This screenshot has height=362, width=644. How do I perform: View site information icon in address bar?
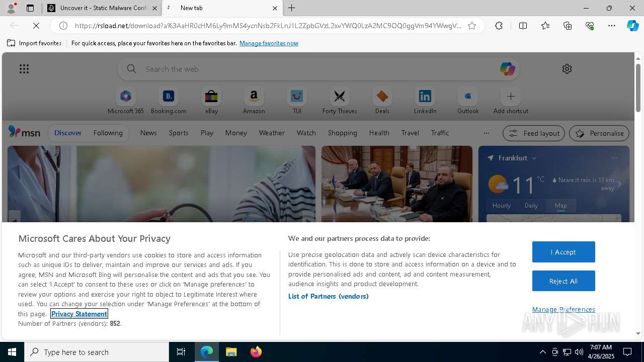[63, 26]
